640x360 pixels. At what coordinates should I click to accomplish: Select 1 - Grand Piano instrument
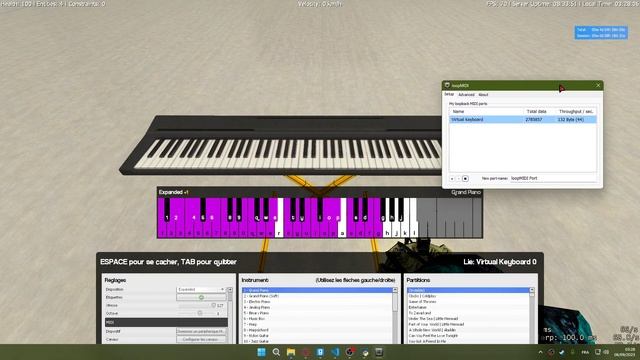pos(318,290)
